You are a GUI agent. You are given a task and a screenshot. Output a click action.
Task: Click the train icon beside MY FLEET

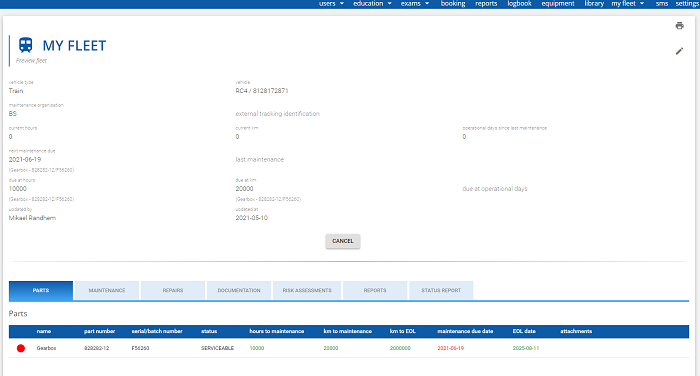(x=26, y=45)
